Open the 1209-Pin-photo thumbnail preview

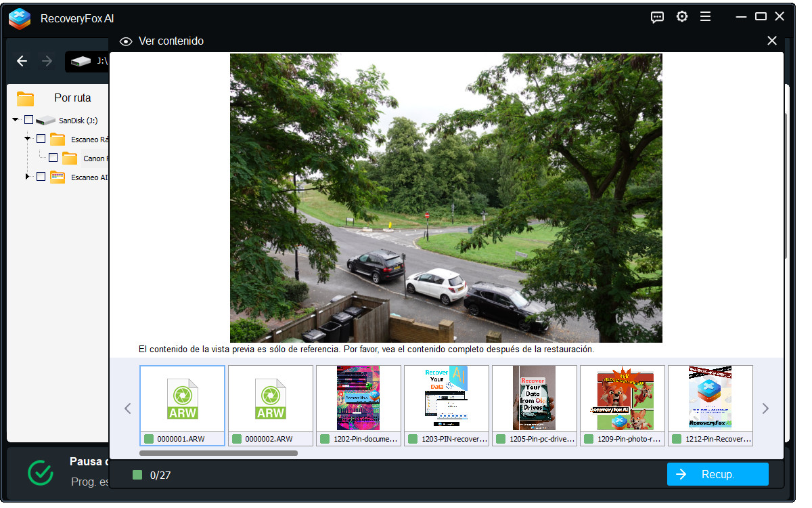pos(622,404)
